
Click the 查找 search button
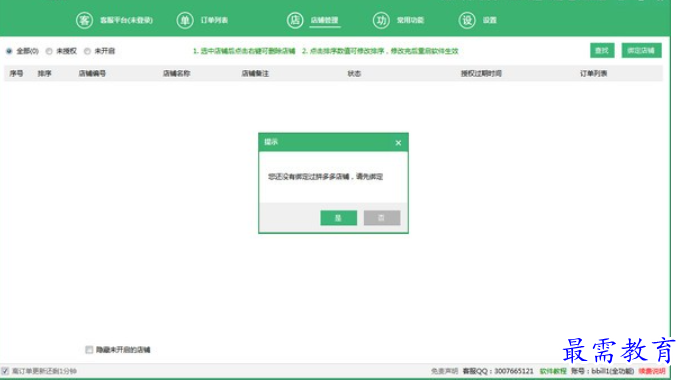click(602, 51)
